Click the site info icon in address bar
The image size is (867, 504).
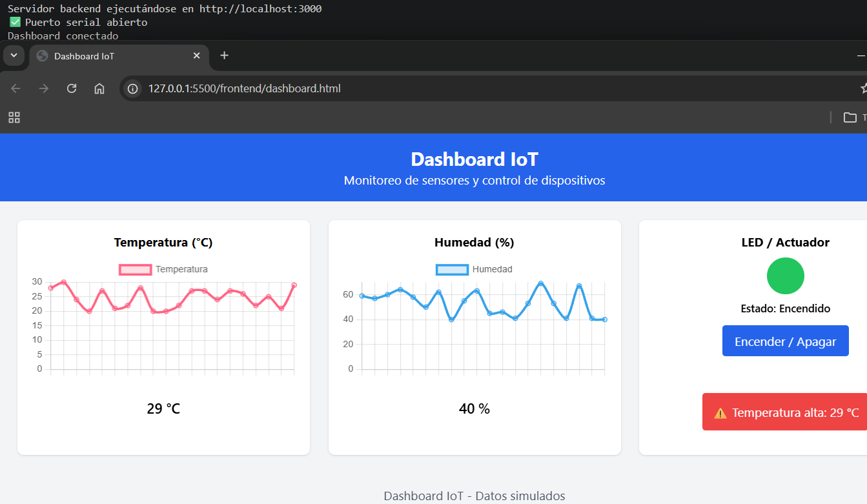click(x=132, y=88)
